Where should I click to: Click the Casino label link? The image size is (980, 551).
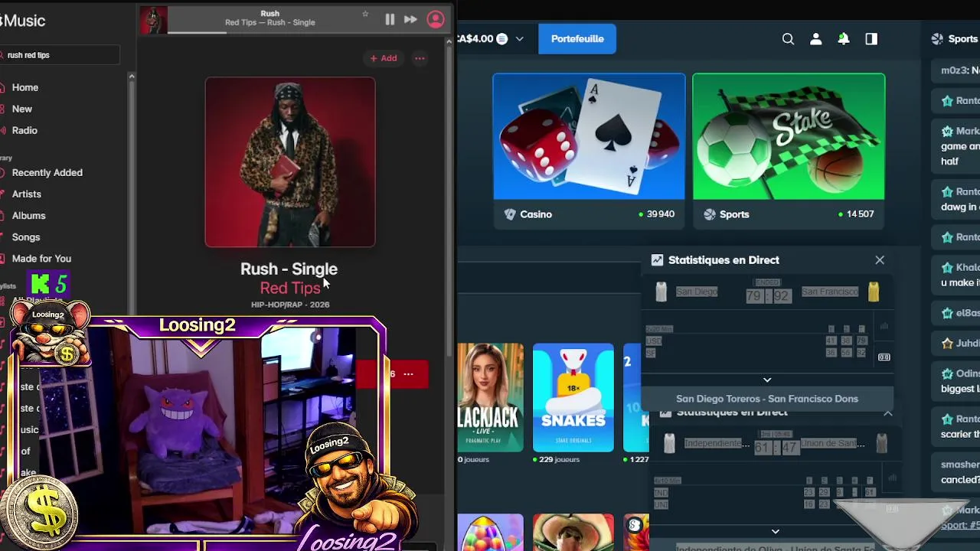pos(535,214)
